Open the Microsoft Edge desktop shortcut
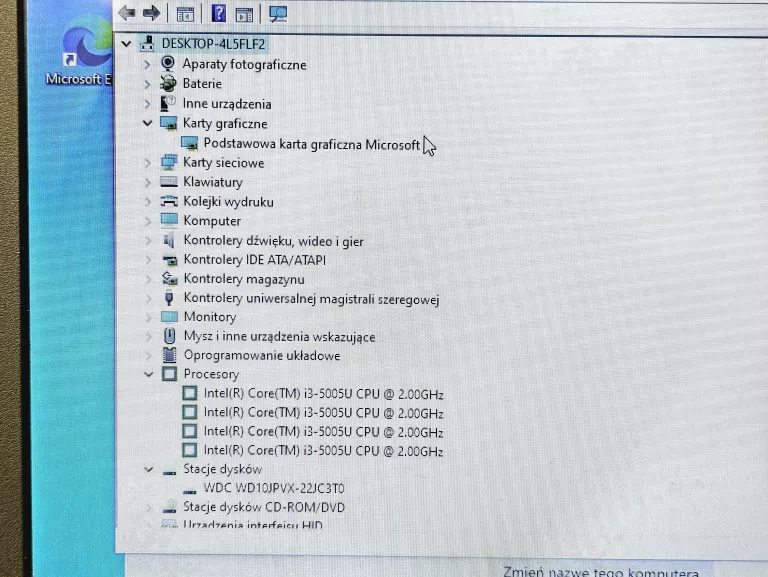The height and width of the screenshot is (577, 768). [79, 55]
